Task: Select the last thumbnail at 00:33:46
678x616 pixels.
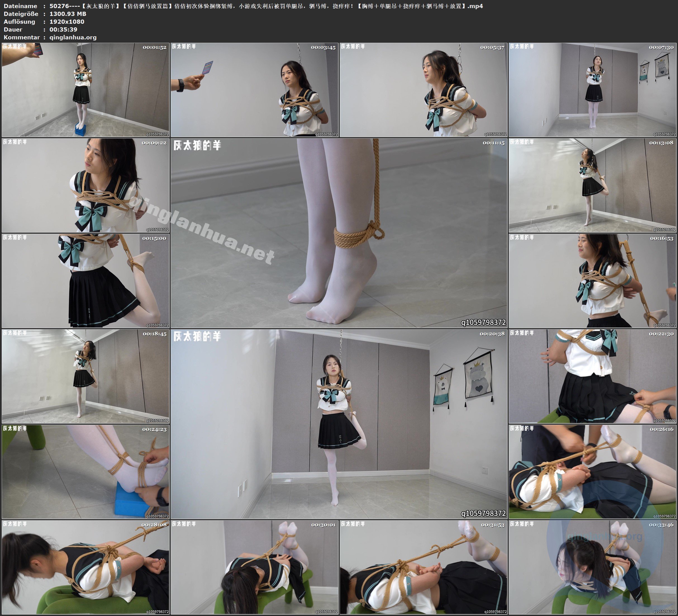Action: point(593,567)
